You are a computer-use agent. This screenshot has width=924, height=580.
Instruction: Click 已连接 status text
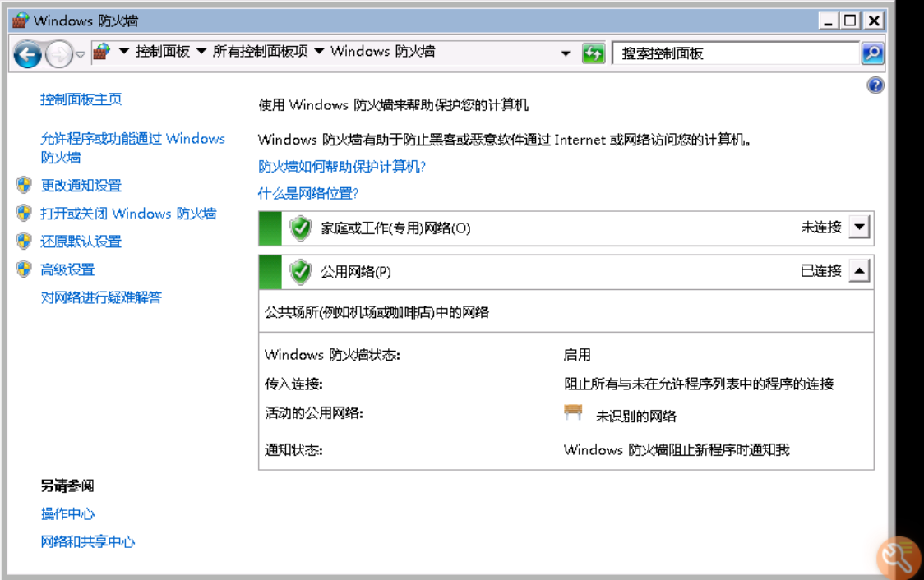pyautogui.click(x=821, y=271)
